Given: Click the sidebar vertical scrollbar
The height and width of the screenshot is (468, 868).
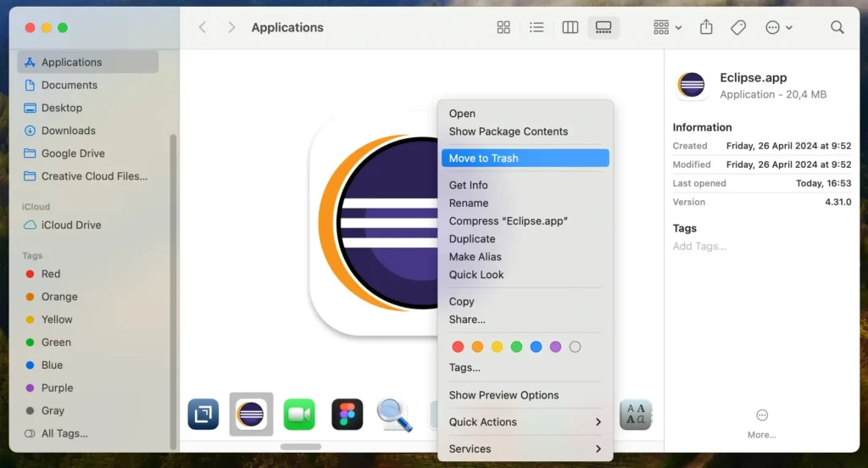Looking at the screenshot, I should click(173, 292).
